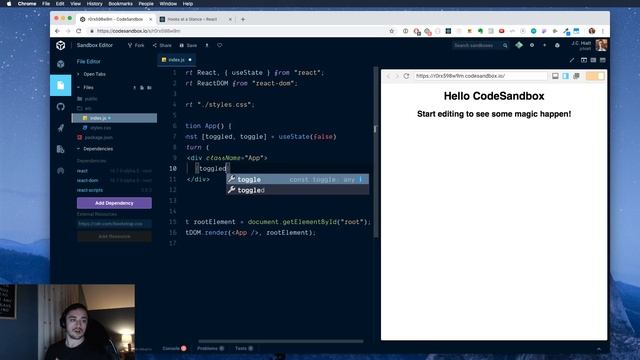640x360 pixels.
Task: Click the pencil icon above the preview
Action: pyautogui.click(x=572, y=60)
